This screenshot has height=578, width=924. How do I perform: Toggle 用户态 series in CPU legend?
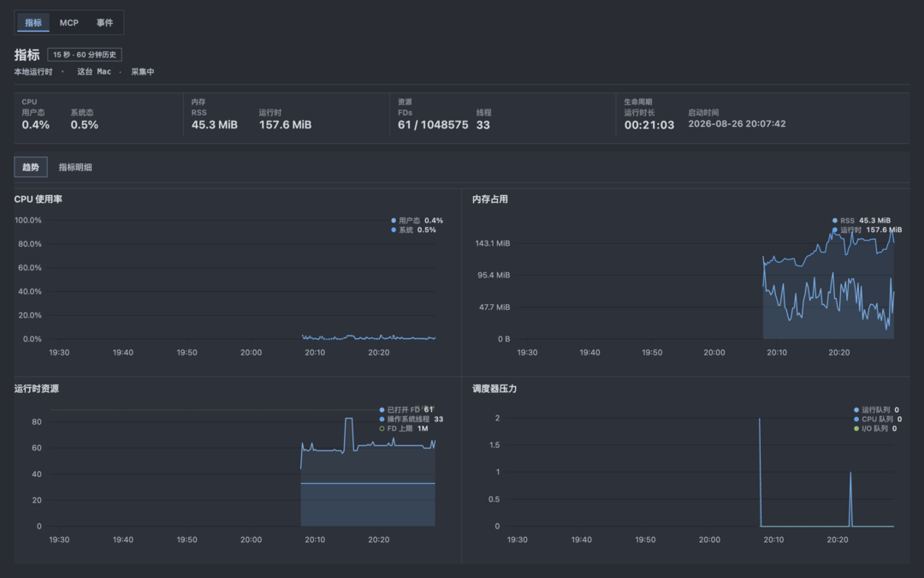[417, 220]
